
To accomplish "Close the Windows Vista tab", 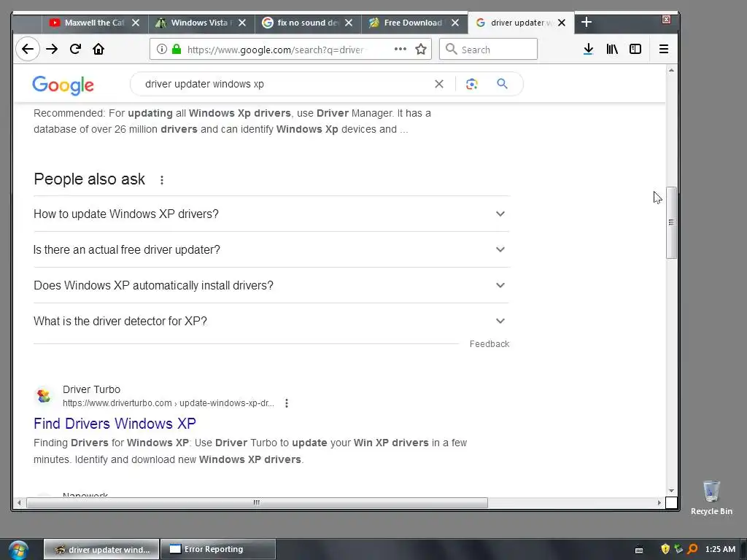I will [242, 23].
